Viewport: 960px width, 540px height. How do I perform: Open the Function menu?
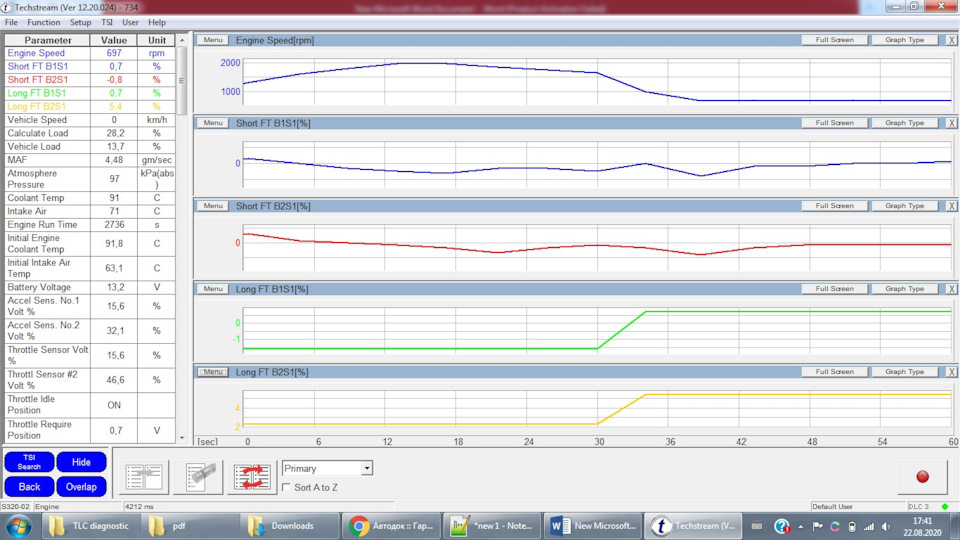[x=43, y=22]
